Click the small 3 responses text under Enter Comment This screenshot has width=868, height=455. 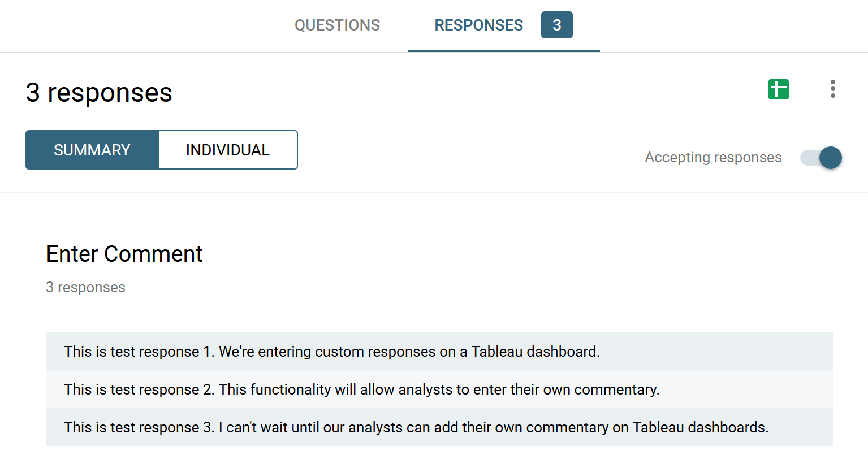click(85, 287)
